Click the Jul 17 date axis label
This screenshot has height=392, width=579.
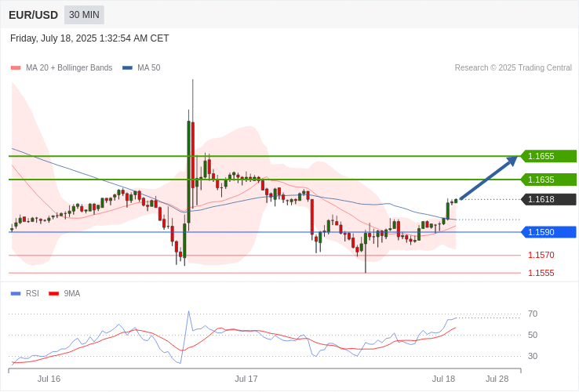246,379
